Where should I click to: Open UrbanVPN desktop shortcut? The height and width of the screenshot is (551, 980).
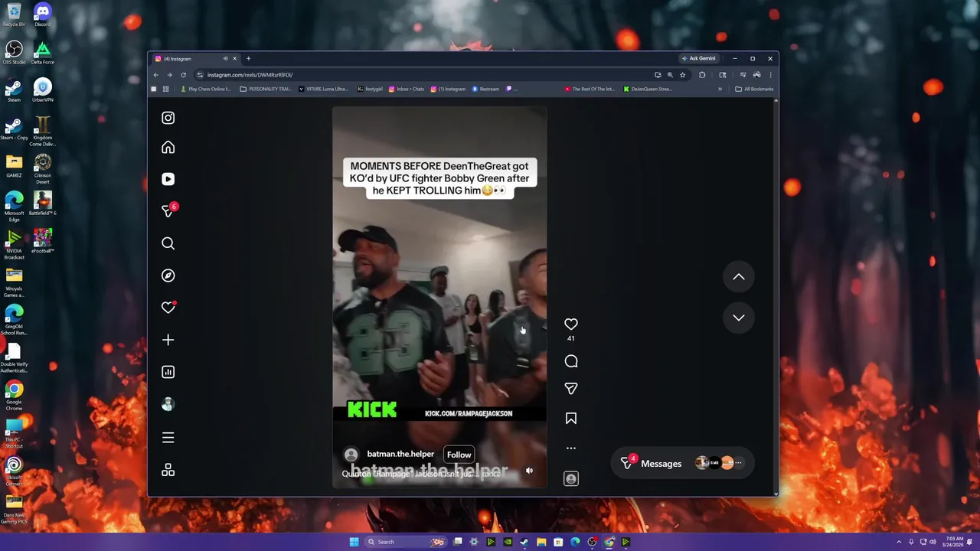tap(42, 90)
